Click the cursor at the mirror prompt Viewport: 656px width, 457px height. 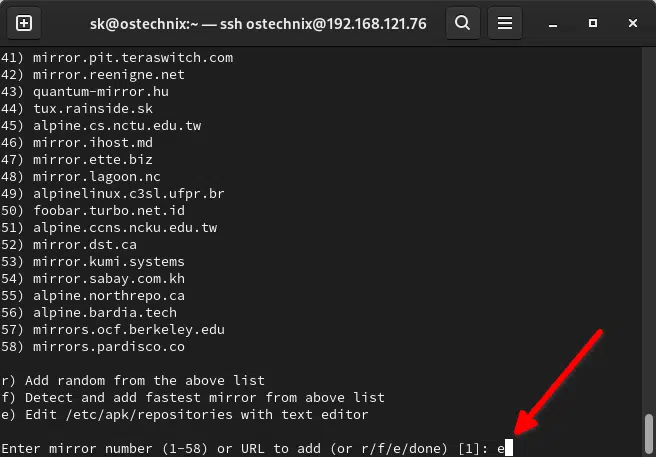(x=509, y=448)
